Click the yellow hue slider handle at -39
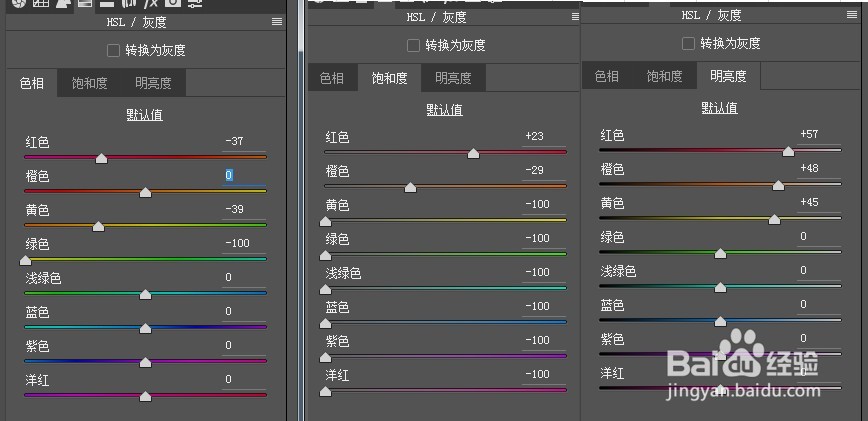This screenshot has width=868, height=421. [x=99, y=226]
